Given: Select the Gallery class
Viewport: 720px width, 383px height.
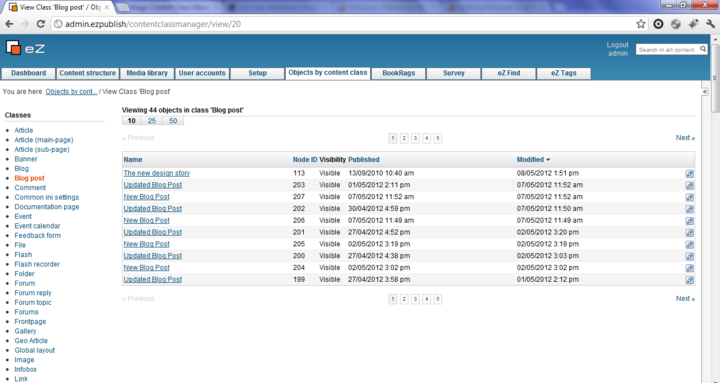Looking at the screenshot, I should [25, 331].
